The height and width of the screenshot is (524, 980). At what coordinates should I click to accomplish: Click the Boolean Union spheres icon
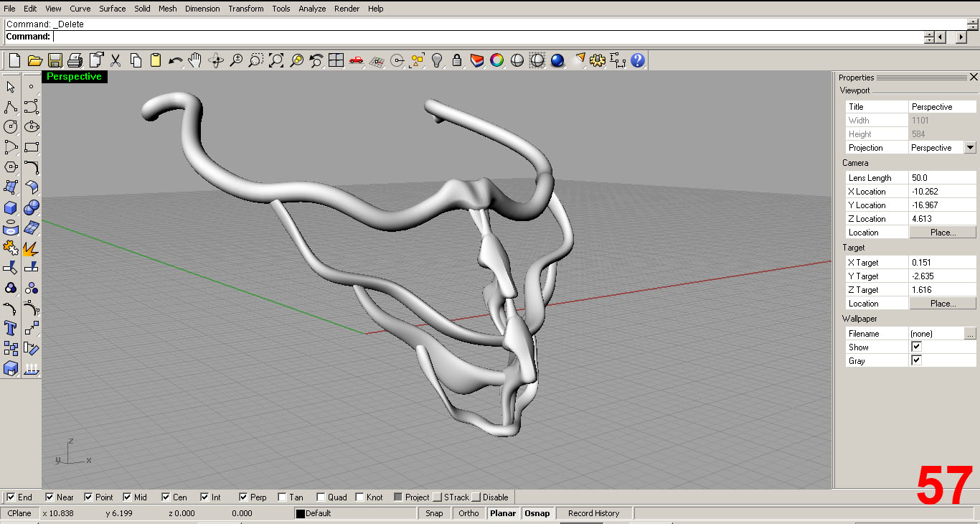[x=31, y=208]
